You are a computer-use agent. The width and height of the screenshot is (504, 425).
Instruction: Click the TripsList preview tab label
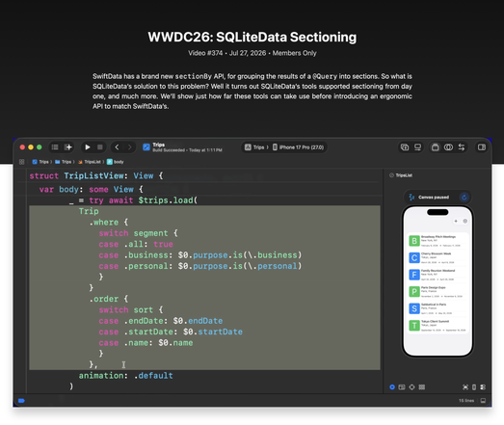[x=404, y=175]
